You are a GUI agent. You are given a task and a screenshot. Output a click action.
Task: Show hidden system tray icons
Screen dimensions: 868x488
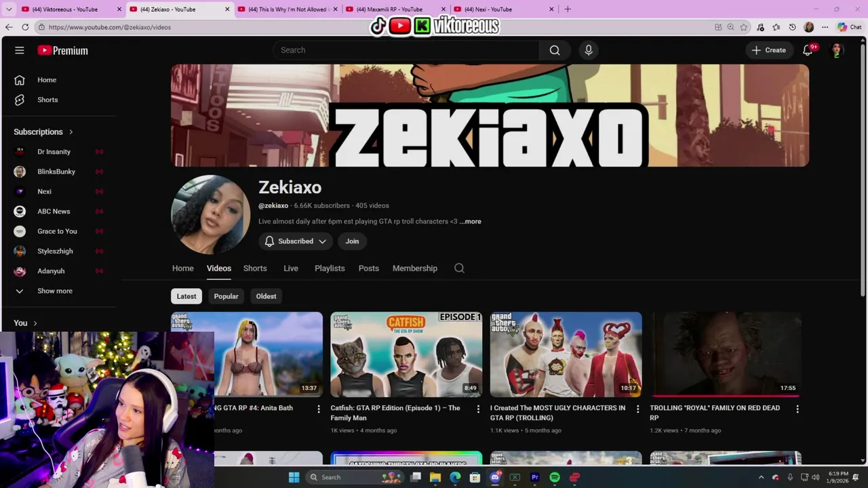[761, 477]
